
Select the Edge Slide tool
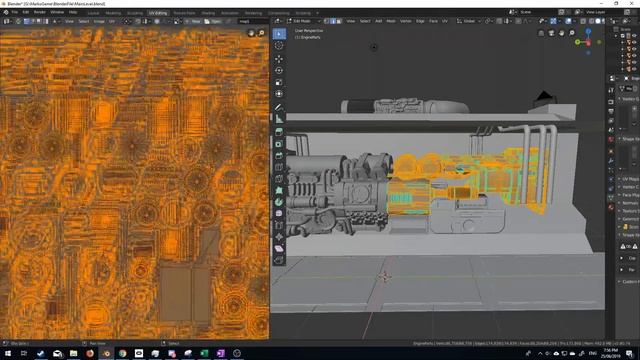coord(279,225)
